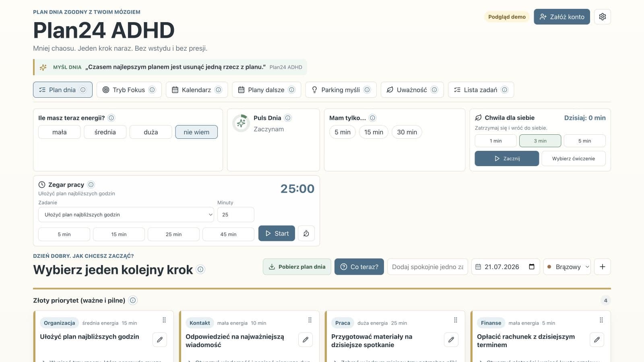Start the mindfulness pause with Zacznij
The width and height of the screenshot is (644, 362).
(x=507, y=158)
